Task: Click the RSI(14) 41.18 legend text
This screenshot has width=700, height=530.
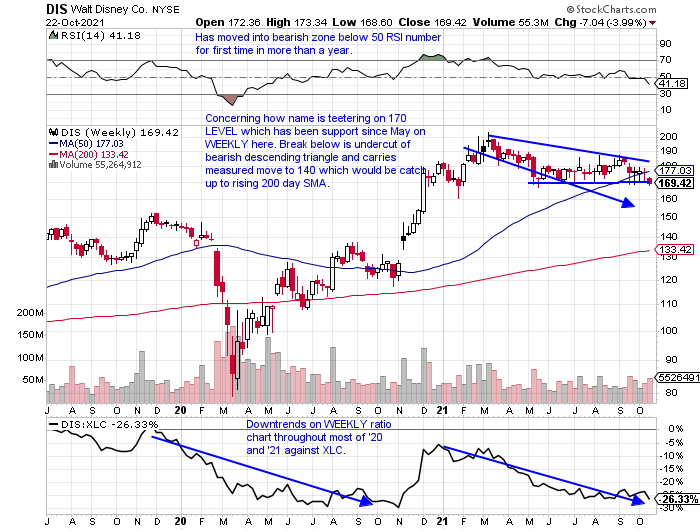Action: point(100,35)
